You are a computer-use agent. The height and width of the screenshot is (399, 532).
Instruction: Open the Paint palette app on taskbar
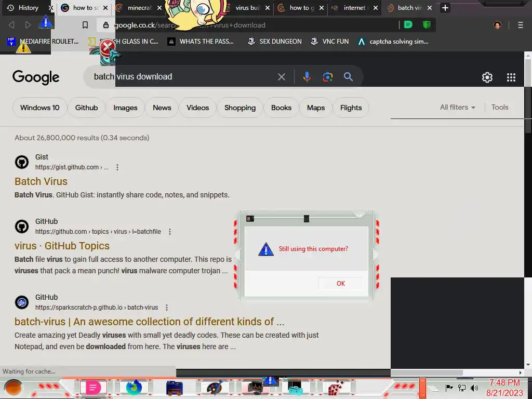(215, 388)
